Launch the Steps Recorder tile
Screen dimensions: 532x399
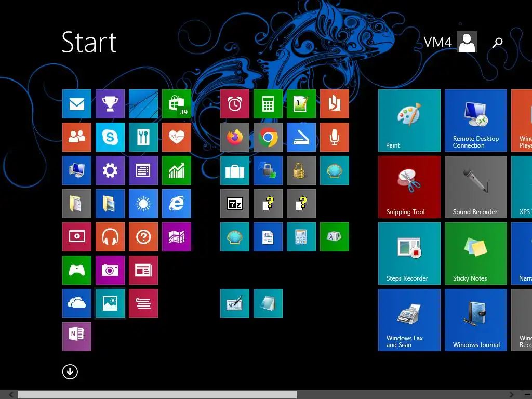[x=409, y=254]
